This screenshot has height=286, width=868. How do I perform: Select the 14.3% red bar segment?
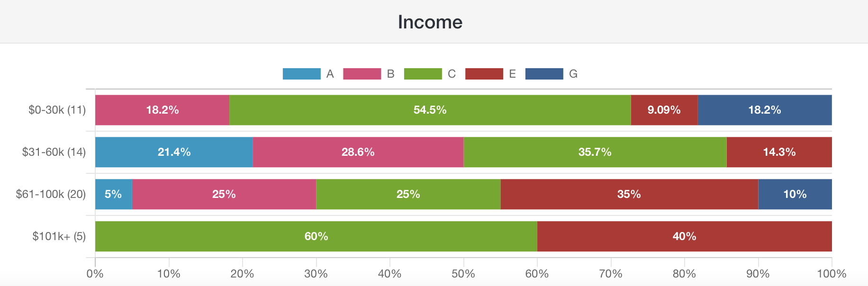click(x=779, y=152)
